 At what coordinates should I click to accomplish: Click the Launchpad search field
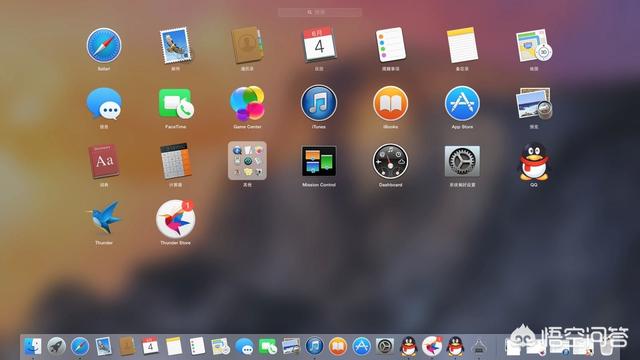320,13
